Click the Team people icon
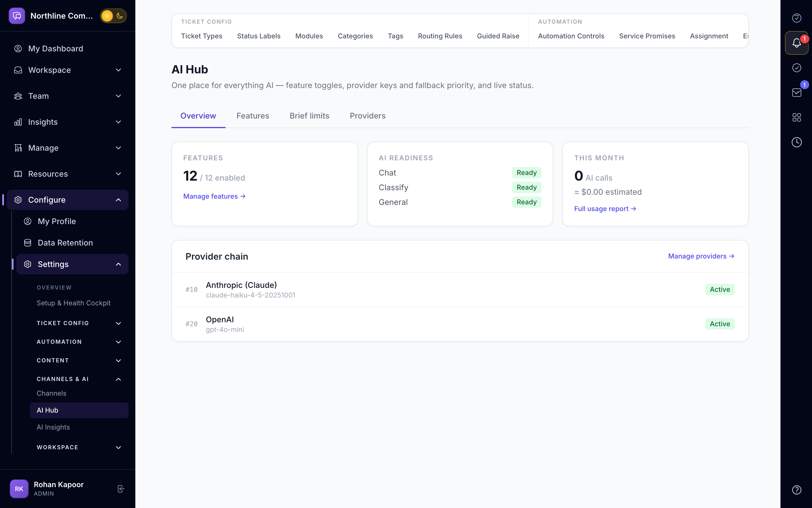Screen dimensions: 812x508 (x=18, y=96)
